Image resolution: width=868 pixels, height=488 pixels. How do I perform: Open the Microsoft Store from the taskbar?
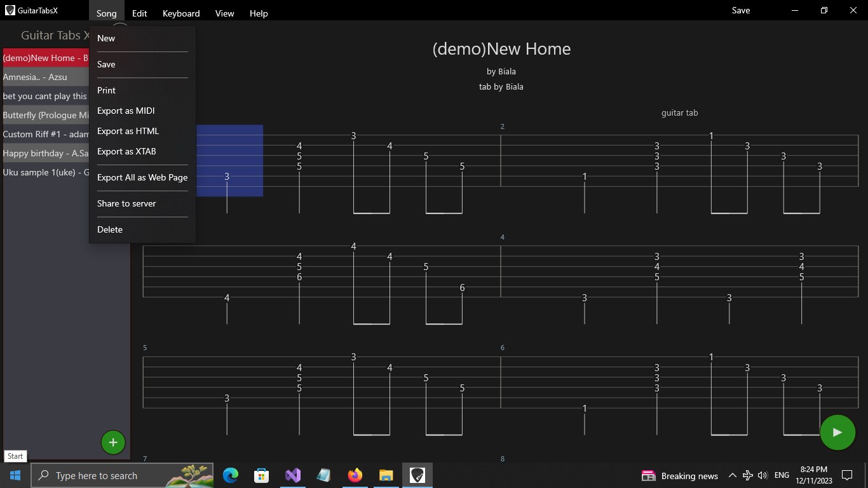261,475
